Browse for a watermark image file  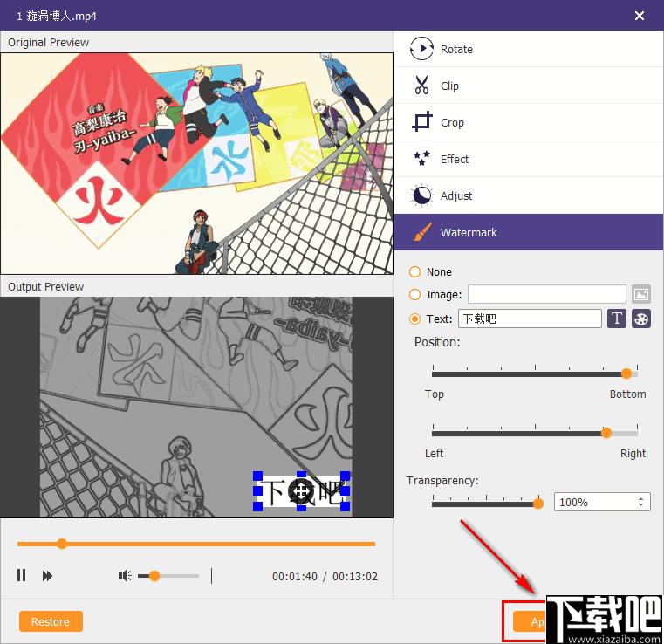click(x=641, y=294)
